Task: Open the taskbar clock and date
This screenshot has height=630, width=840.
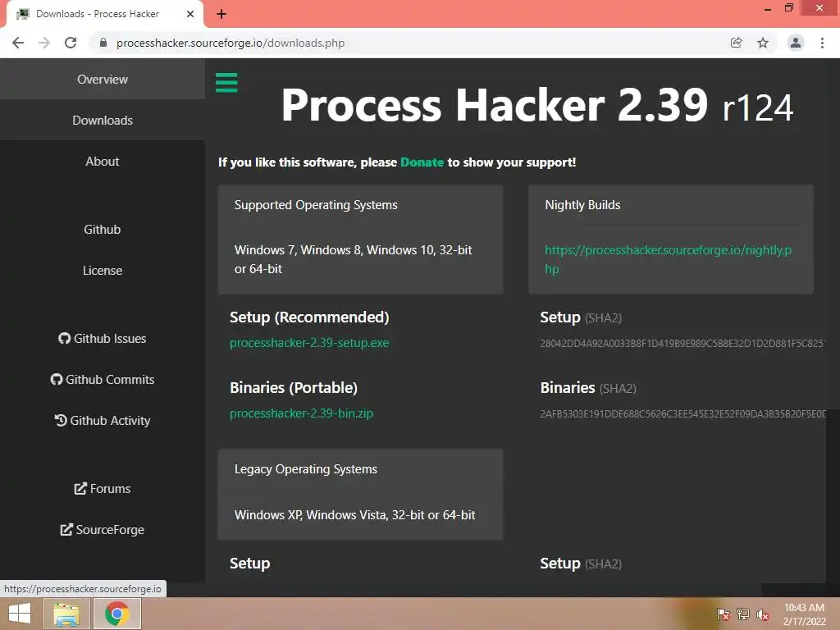Action: [804, 614]
